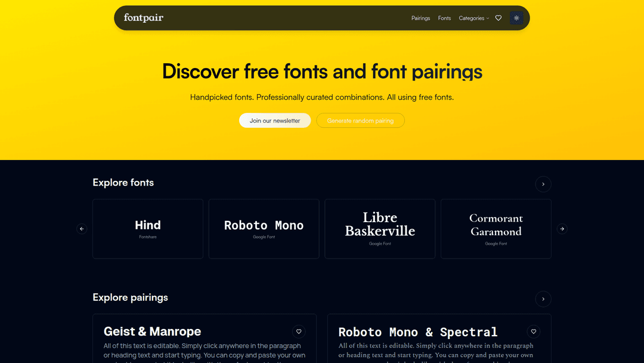View all fonts arrow beside Explore fonts
Image resolution: width=644 pixels, height=363 pixels.
[x=543, y=184]
